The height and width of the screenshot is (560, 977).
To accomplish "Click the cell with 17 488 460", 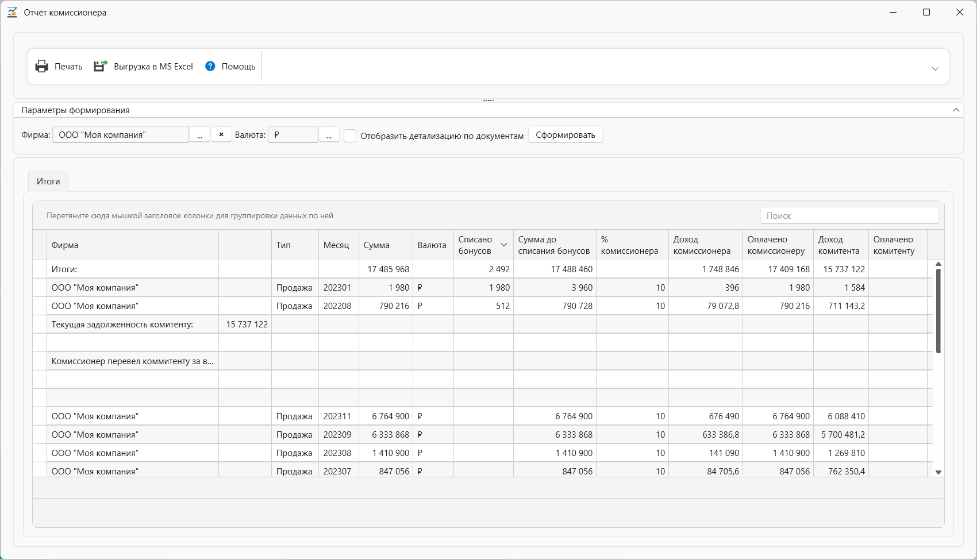I will tap(555, 269).
